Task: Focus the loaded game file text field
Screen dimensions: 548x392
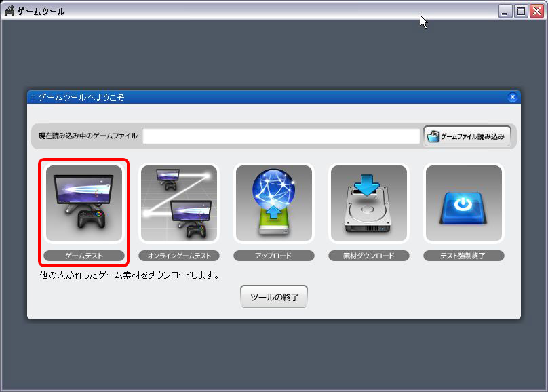Action: [x=281, y=136]
